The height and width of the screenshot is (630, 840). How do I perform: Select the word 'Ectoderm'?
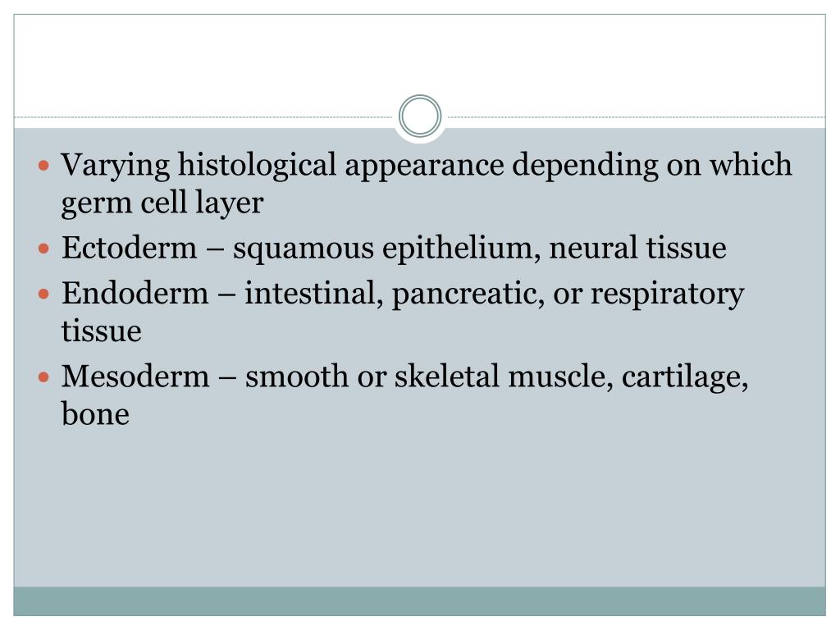pyautogui.click(x=129, y=248)
